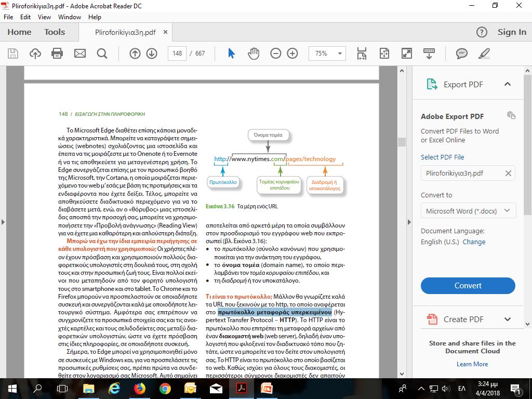Go to previous page arrow icon
Image resolution: width=532 pixels, height=399 pixels.
(x=135, y=54)
